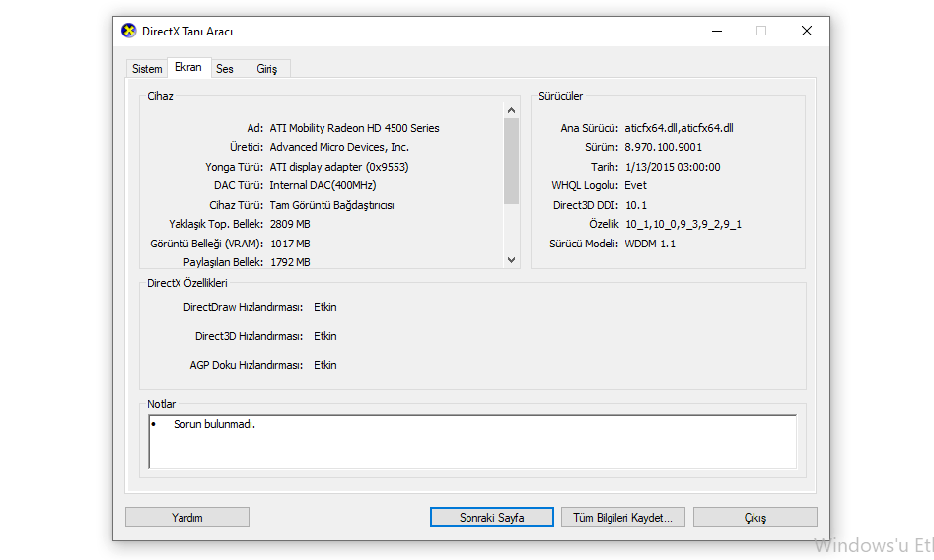Image resolution: width=934 pixels, height=560 pixels.
Task: Click the Internal DAC(400MHz) value
Action: [x=323, y=185]
